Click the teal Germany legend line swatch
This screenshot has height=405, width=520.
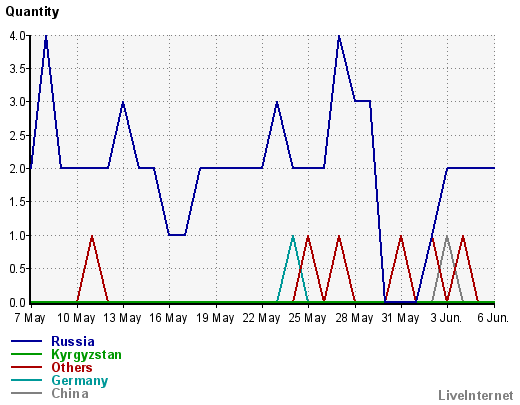[x=26, y=380]
